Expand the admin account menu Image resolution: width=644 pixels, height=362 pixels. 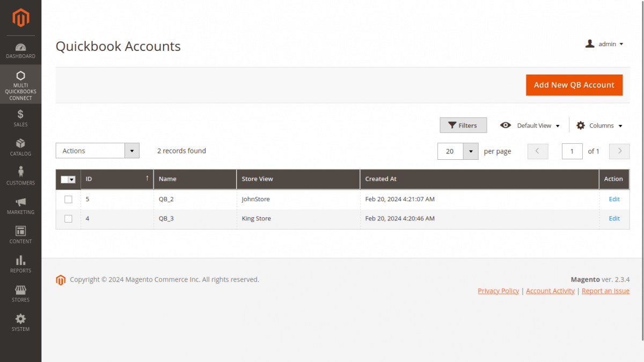pyautogui.click(x=604, y=44)
